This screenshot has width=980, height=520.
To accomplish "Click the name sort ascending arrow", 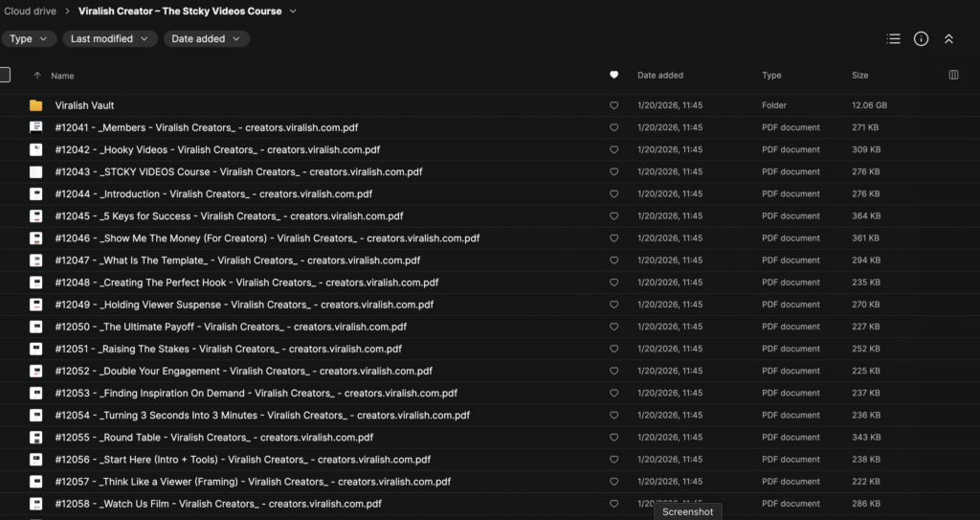I will tap(37, 76).
